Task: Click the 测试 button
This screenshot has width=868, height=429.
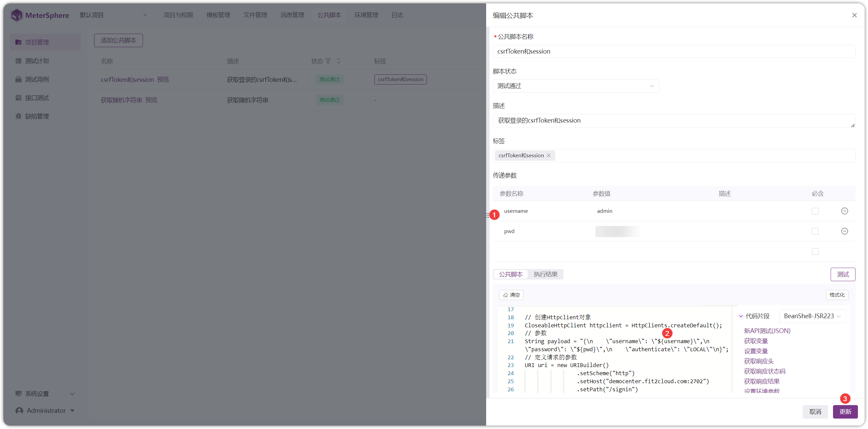Action: click(x=843, y=274)
